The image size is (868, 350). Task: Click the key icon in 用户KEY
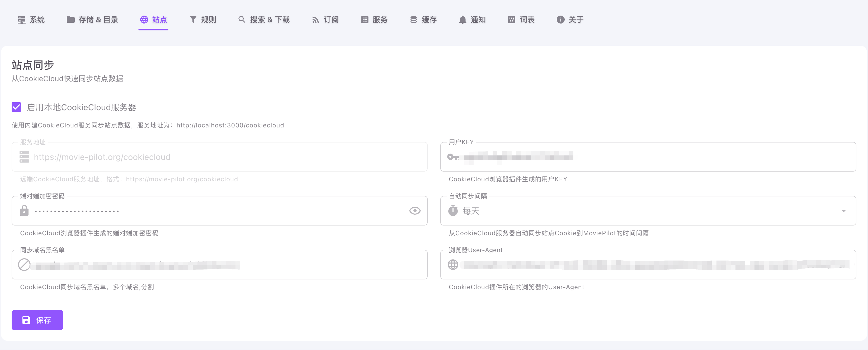tap(453, 157)
